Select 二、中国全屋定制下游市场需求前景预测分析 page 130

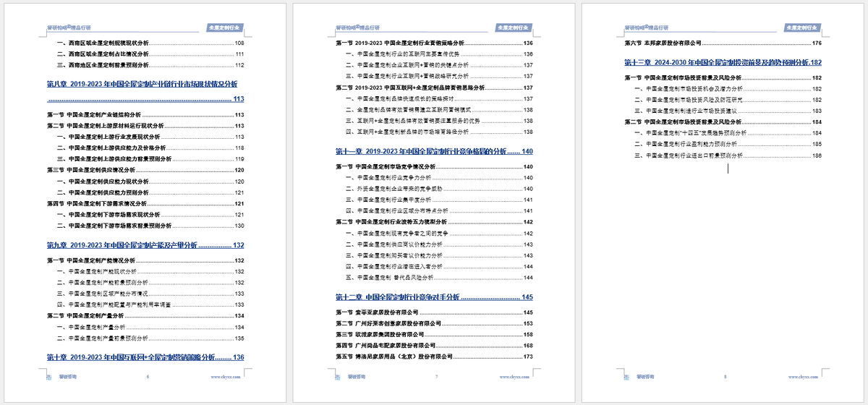(x=151, y=226)
